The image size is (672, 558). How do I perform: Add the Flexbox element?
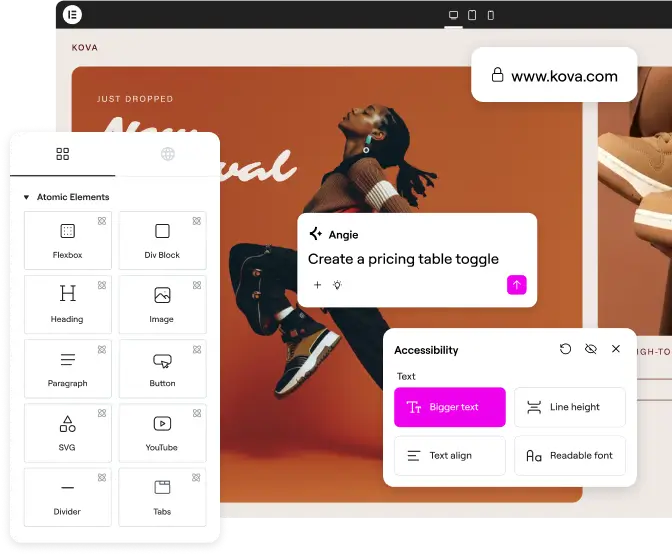(67, 239)
